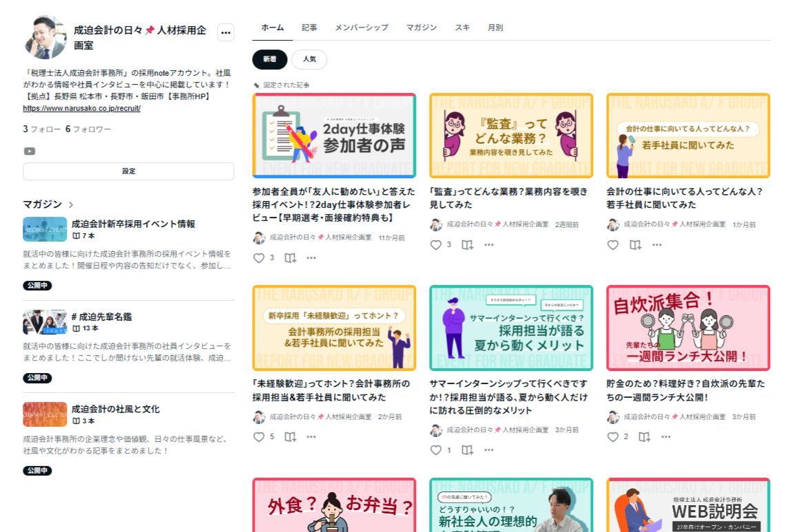Expand the マガジン section chevron

[x=71, y=204]
